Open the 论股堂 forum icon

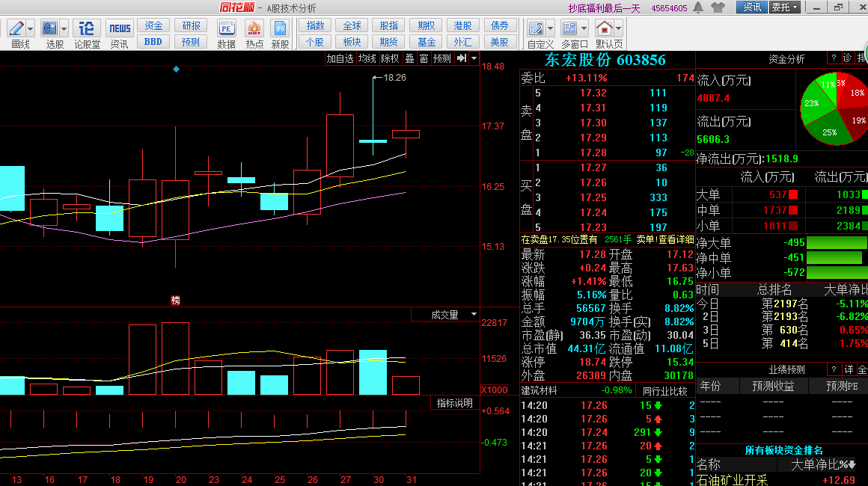pyautogui.click(x=87, y=29)
